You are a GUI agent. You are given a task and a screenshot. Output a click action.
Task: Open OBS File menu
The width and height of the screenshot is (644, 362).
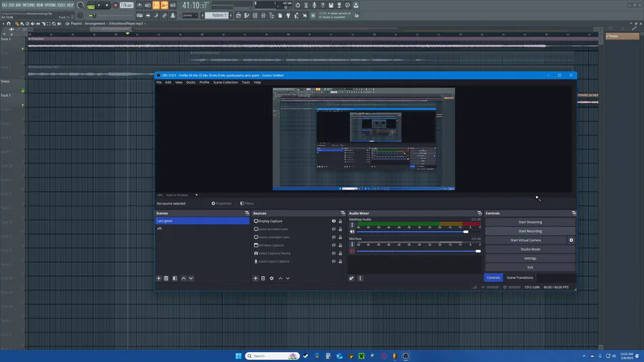159,82
